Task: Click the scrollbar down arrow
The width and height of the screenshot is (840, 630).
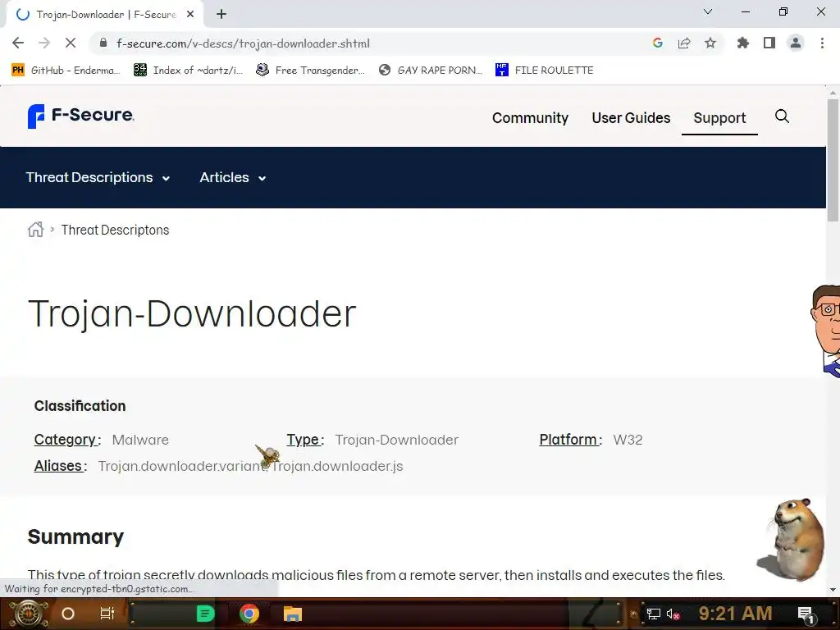Action: click(833, 590)
